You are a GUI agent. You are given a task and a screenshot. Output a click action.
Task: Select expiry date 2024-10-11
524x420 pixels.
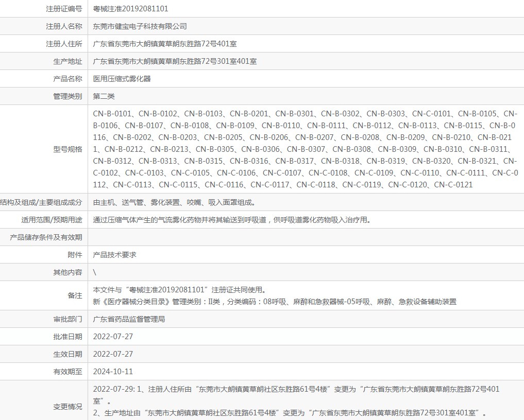pos(113,372)
